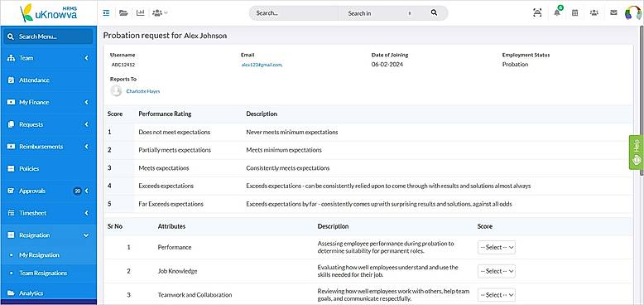This screenshot has height=305, width=644.
Task: Open the Attendance menu item
Action: tap(49, 80)
